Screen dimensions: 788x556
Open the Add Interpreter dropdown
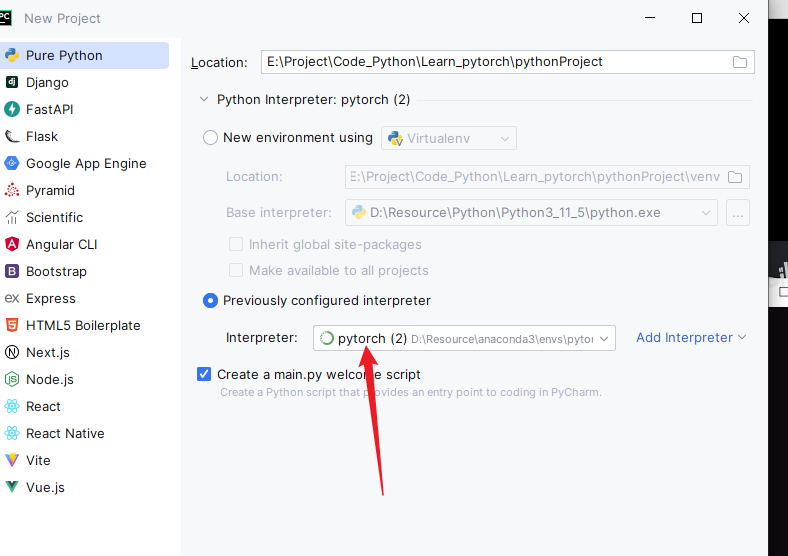691,337
